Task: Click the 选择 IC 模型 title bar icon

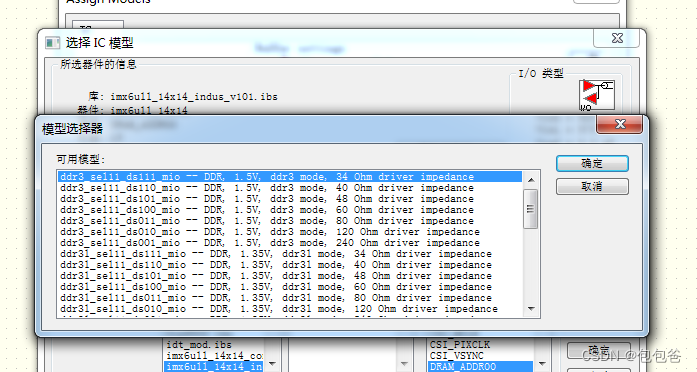Action: (53, 43)
